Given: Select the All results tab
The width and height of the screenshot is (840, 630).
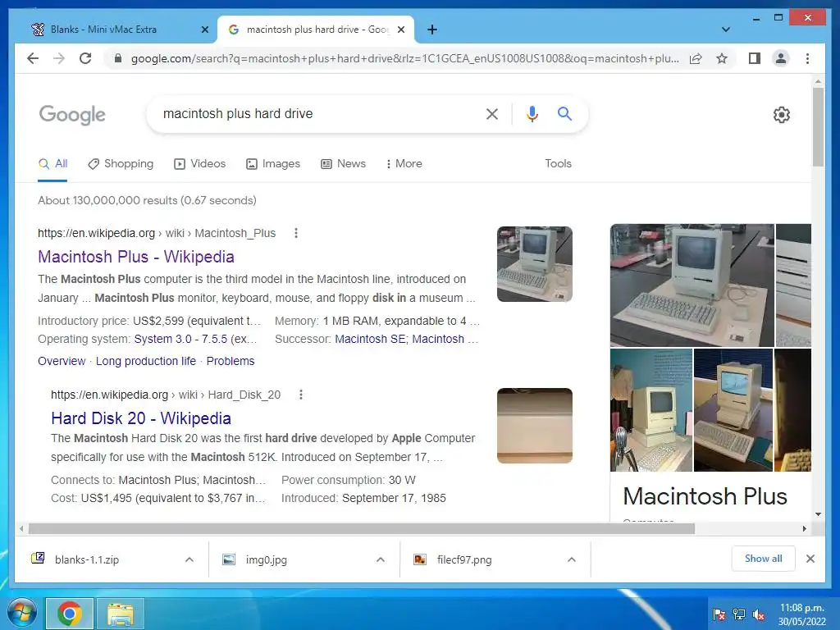Looking at the screenshot, I should tap(52, 163).
